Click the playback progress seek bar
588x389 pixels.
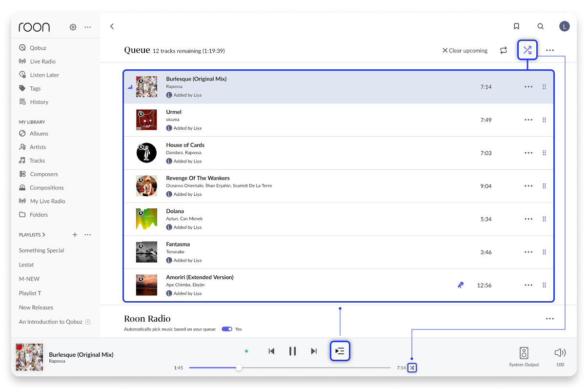point(290,368)
